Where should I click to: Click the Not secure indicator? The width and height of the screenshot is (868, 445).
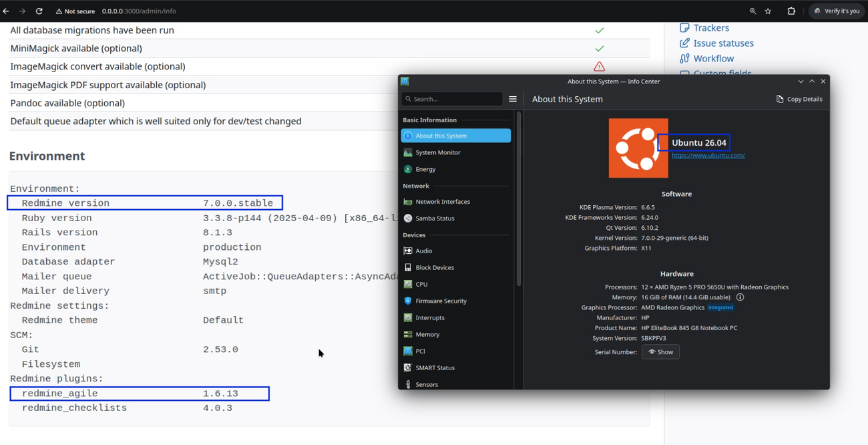(75, 11)
